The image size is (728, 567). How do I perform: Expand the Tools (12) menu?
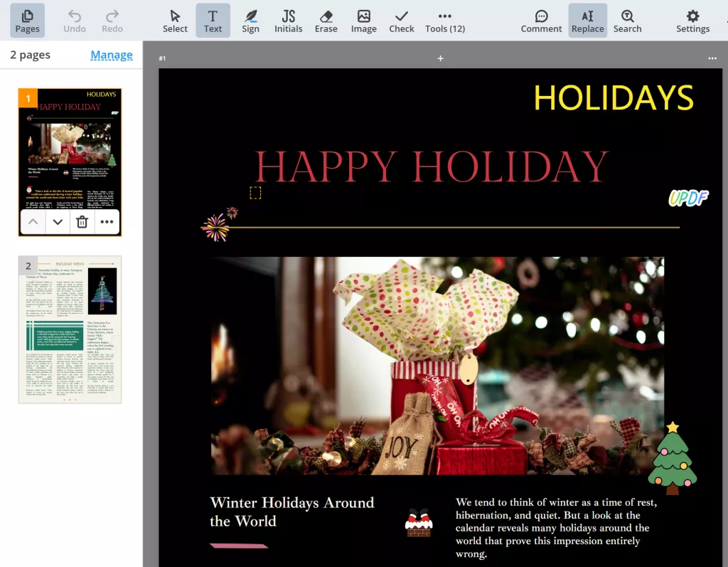pyautogui.click(x=445, y=21)
